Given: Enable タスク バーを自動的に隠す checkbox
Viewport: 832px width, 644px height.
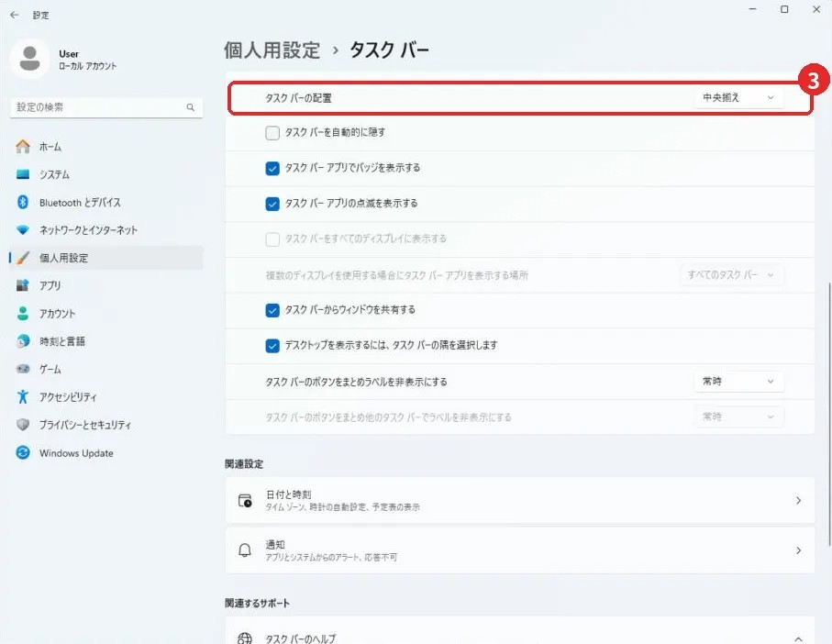Looking at the screenshot, I should pyautogui.click(x=272, y=133).
